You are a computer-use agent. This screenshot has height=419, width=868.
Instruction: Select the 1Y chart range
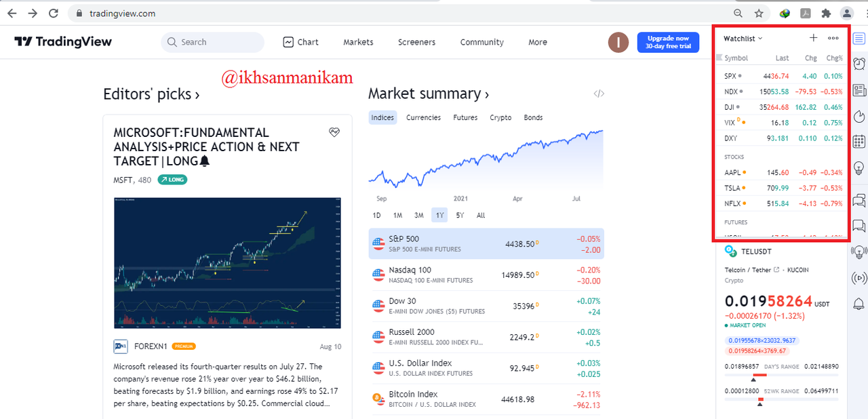pyautogui.click(x=440, y=216)
